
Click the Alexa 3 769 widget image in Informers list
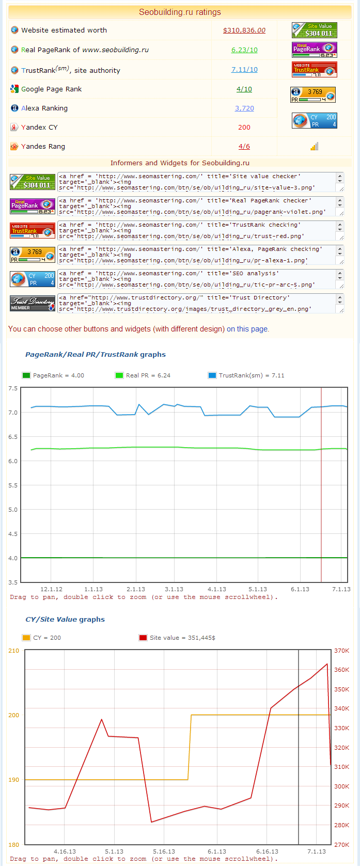point(33,255)
